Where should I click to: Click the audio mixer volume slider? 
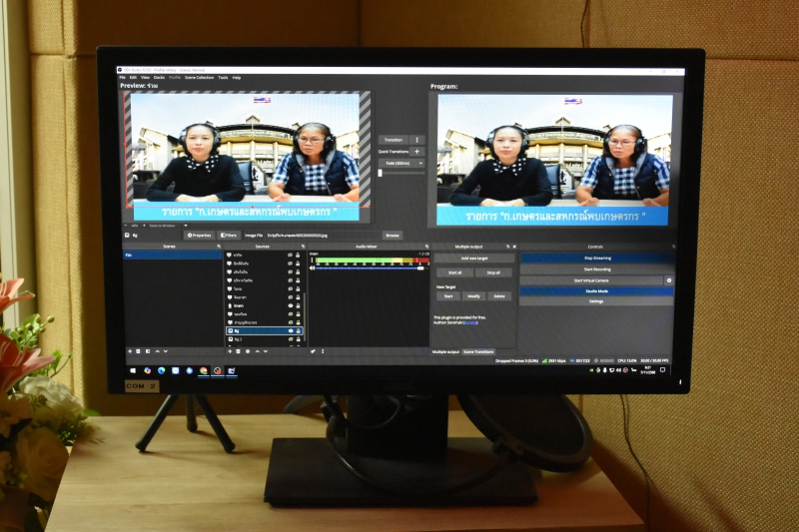tap(370, 267)
